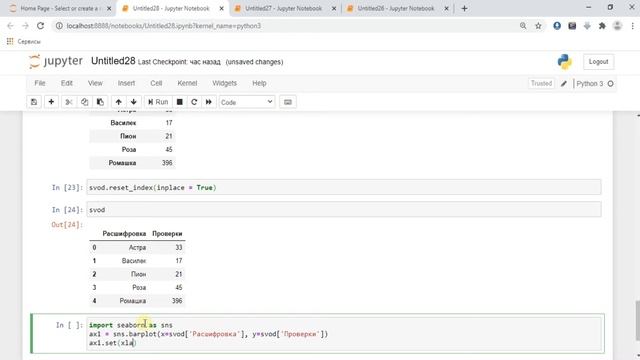Save notebook with the floppy disk icon
This screenshot has height=360, width=640.
pyautogui.click(x=34, y=102)
